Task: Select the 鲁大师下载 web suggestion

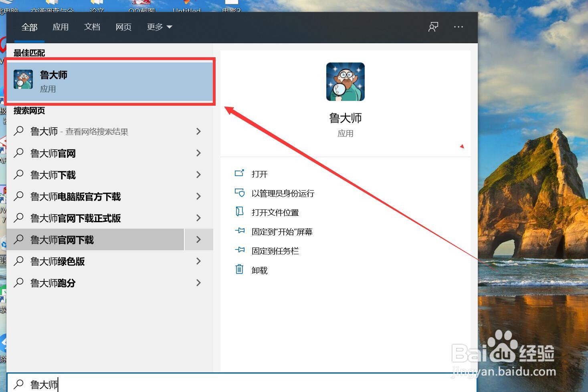Action: [95, 175]
